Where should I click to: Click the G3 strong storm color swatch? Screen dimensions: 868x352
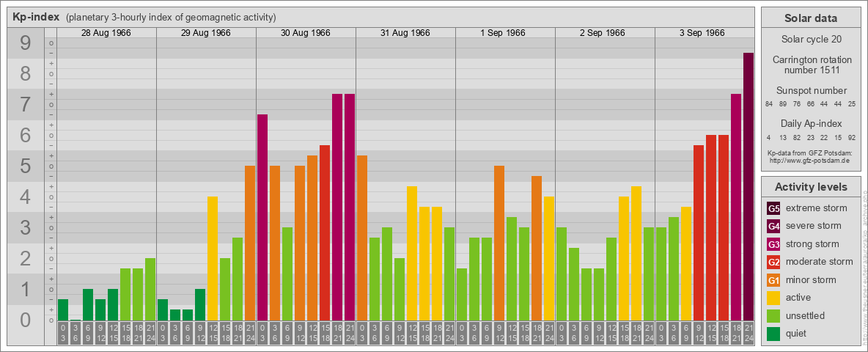coord(773,244)
